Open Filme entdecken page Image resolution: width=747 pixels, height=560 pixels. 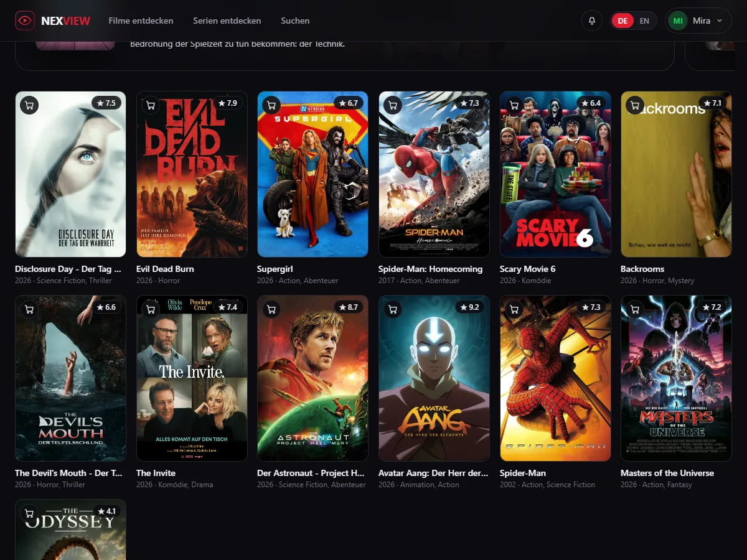pyautogui.click(x=141, y=21)
